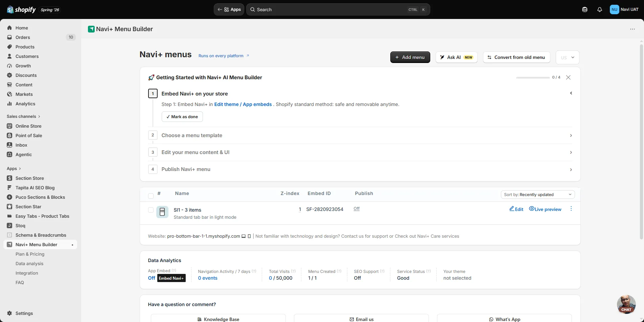Open FAQ submenu item
This screenshot has width=644, height=322.
pos(20,282)
